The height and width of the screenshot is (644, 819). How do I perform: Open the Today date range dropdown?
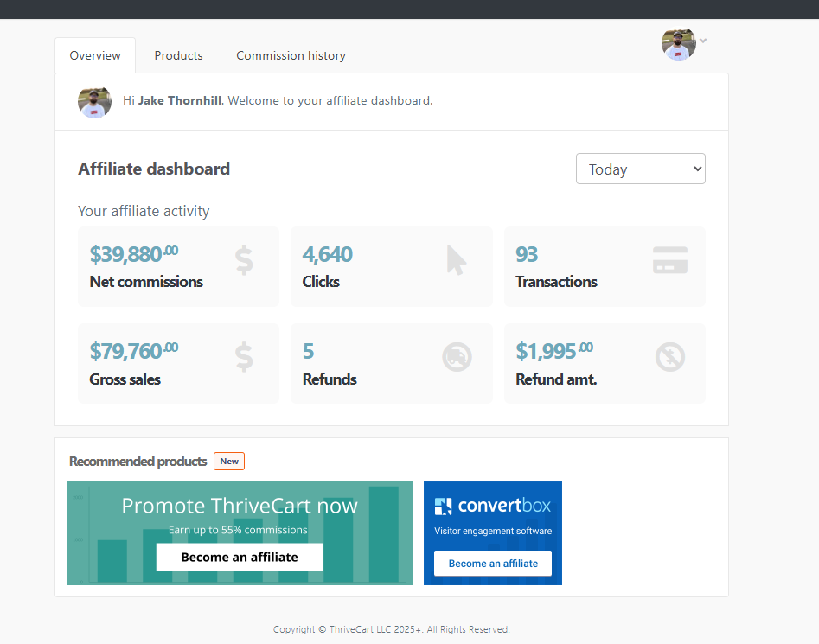pyautogui.click(x=640, y=169)
